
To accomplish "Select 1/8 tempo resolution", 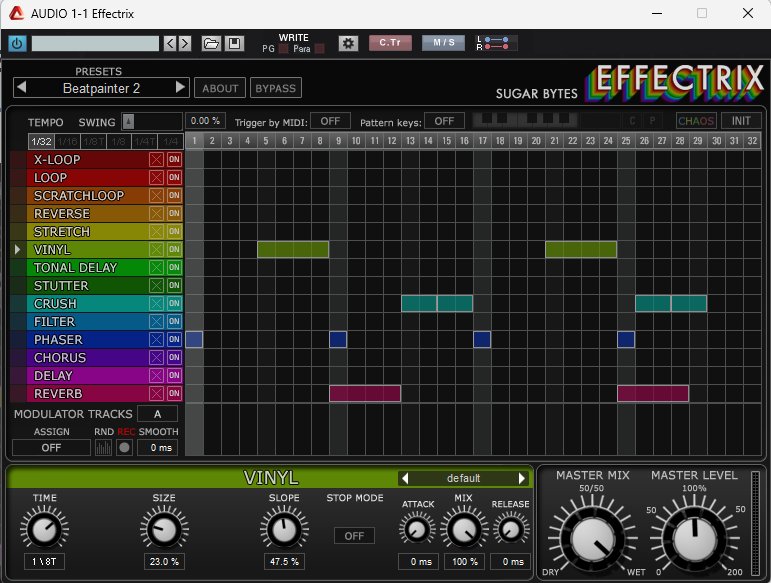I will tap(119, 142).
